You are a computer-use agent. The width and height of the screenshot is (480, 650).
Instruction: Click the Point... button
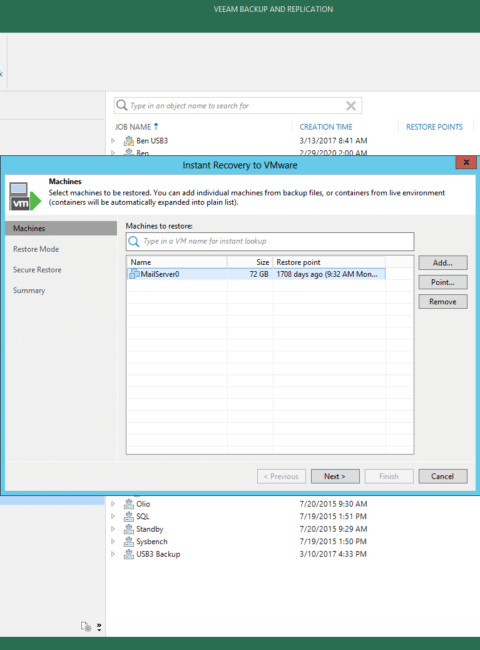click(443, 282)
